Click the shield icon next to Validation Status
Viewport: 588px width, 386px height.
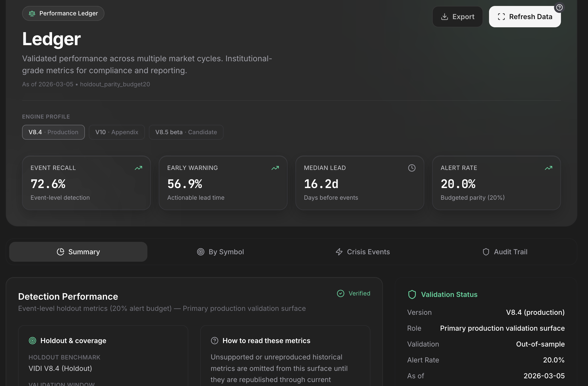coord(412,294)
